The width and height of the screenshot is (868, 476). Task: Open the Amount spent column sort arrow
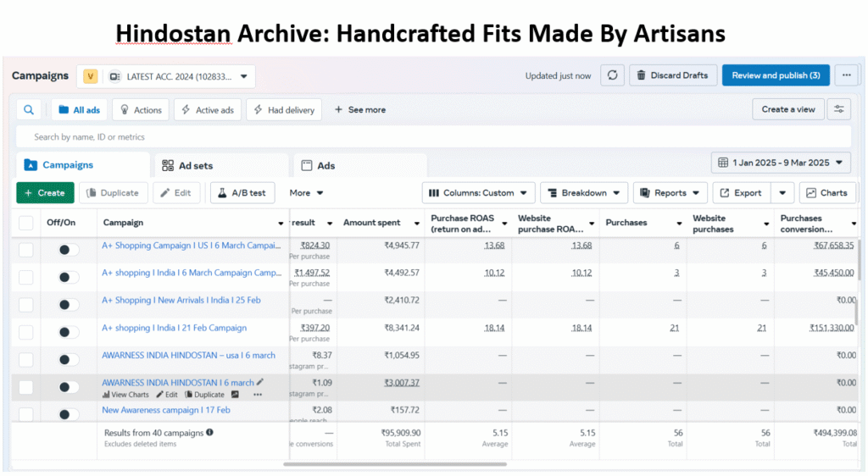(x=416, y=224)
